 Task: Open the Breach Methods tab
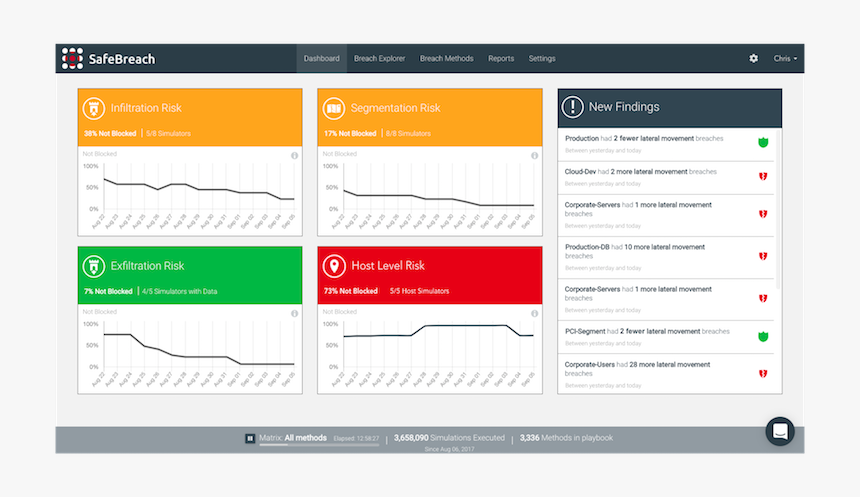click(446, 59)
